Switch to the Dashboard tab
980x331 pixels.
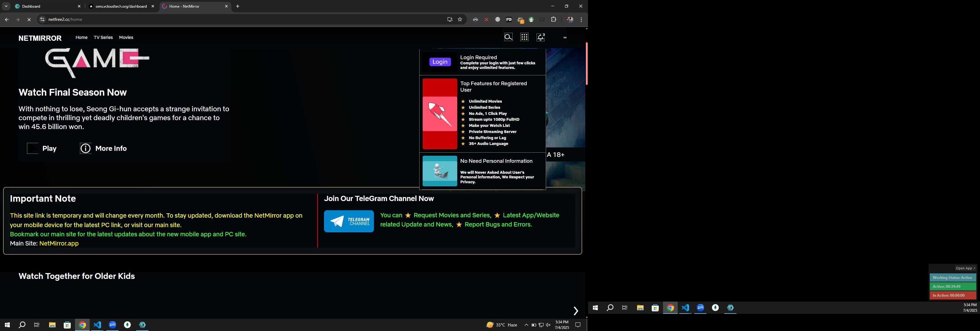click(x=47, y=6)
